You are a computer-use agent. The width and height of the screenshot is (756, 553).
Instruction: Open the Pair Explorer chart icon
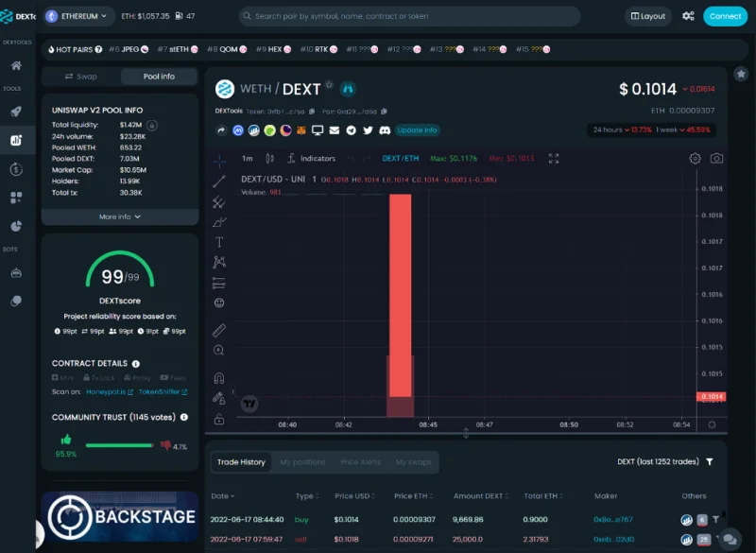click(16, 140)
